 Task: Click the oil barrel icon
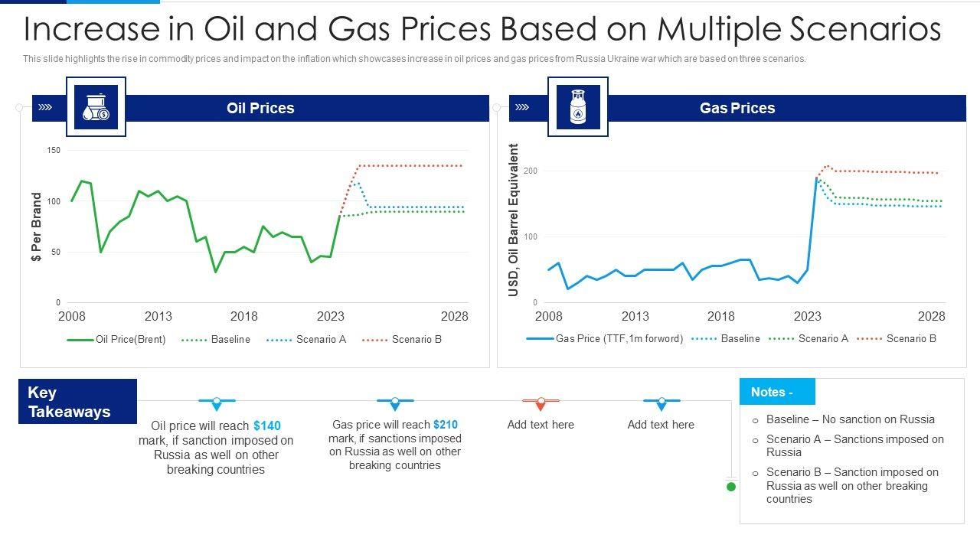pyautogui.click(x=96, y=107)
